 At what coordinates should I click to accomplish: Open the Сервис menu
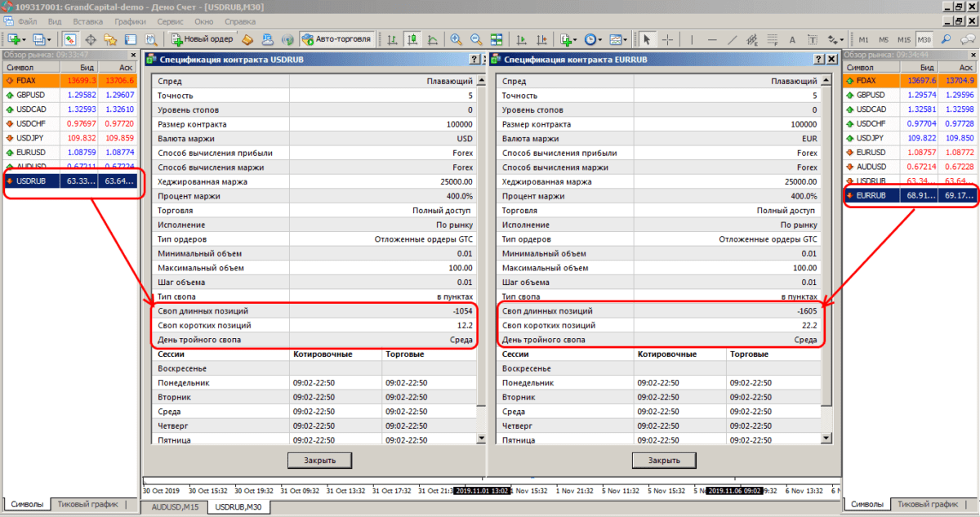[x=170, y=20]
